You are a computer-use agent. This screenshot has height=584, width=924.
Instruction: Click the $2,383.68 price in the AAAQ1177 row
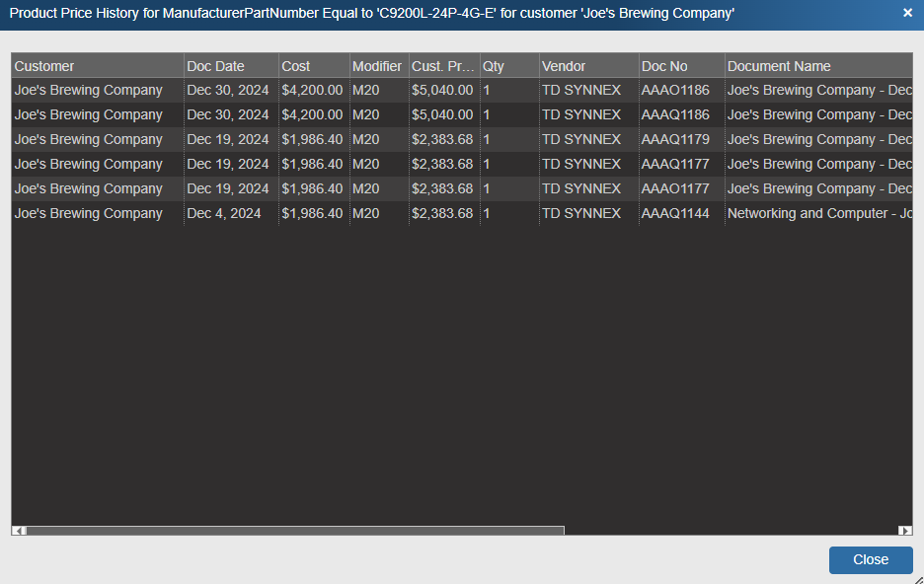click(x=442, y=164)
